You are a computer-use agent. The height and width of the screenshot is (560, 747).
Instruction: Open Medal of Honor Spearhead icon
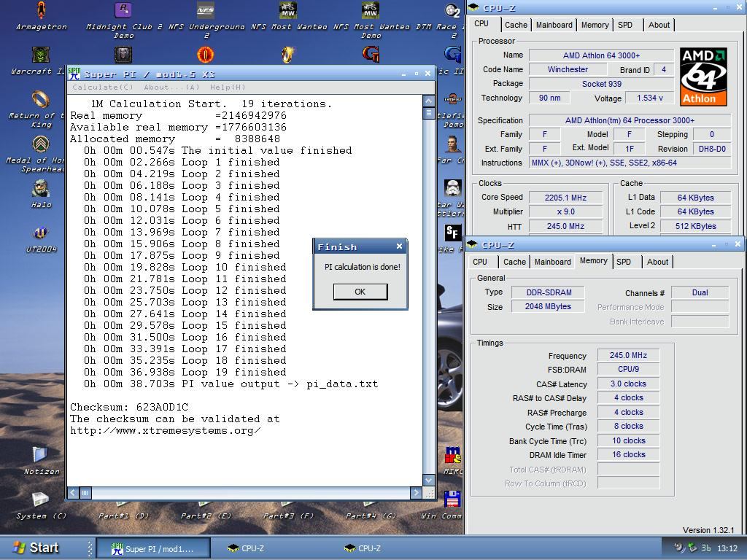tap(41, 144)
